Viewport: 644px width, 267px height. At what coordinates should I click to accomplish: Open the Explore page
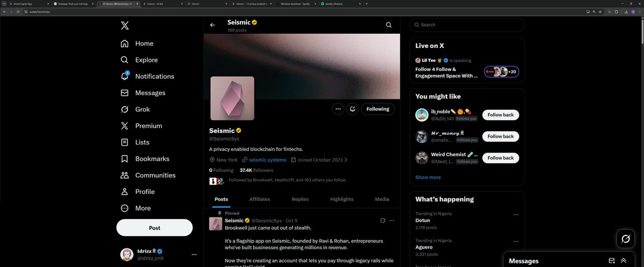(139, 60)
